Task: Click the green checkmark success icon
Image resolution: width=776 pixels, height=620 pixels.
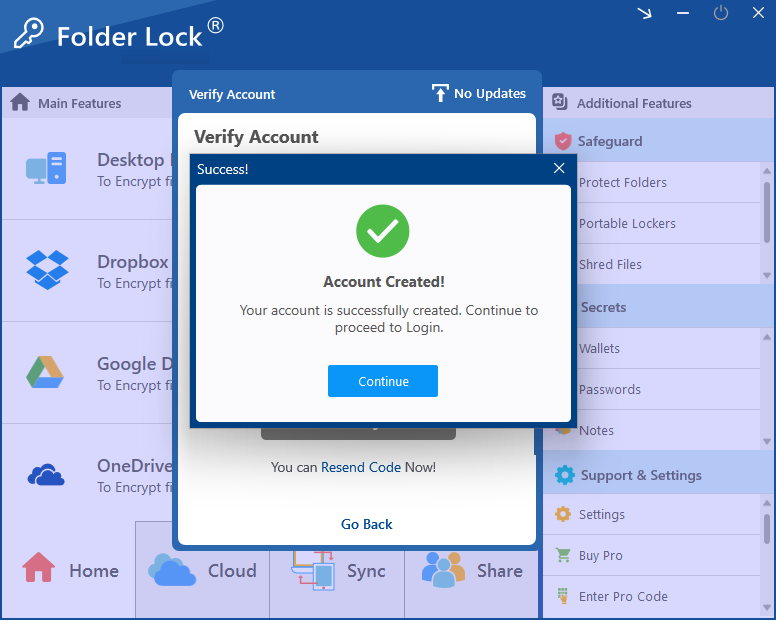Action: click(x=383, y=231)
